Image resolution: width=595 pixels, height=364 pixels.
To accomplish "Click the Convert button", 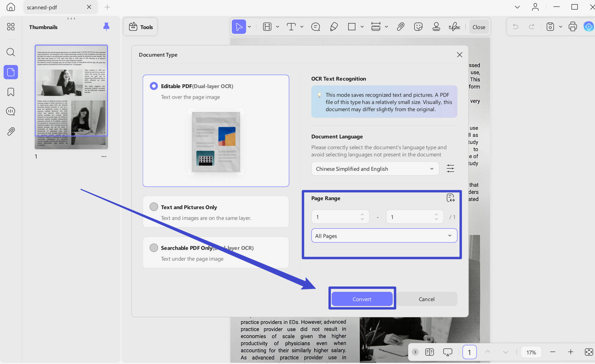I will click(362, 299).
